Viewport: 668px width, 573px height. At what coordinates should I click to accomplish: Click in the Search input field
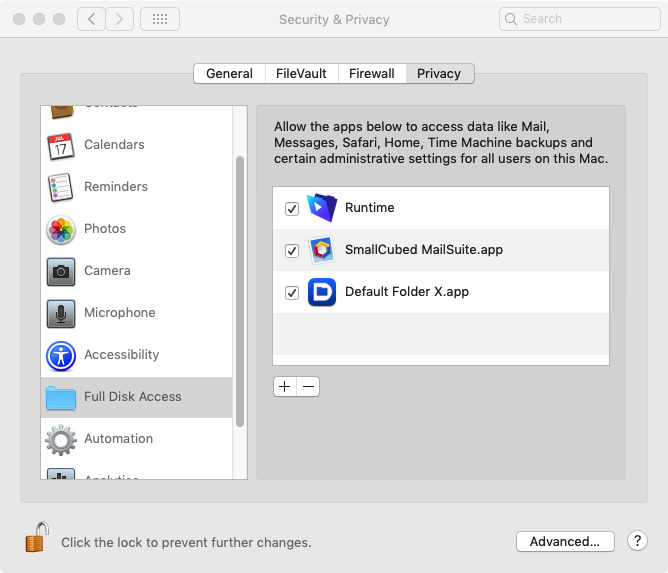[580, 19]
